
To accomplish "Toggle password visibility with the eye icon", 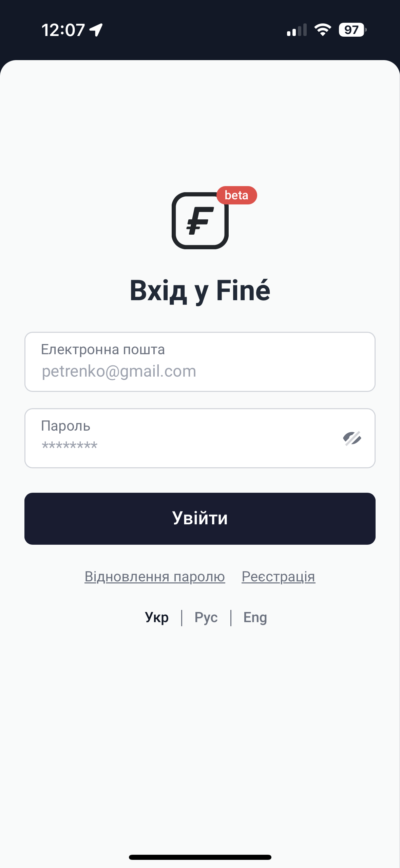I will point(352,438).
